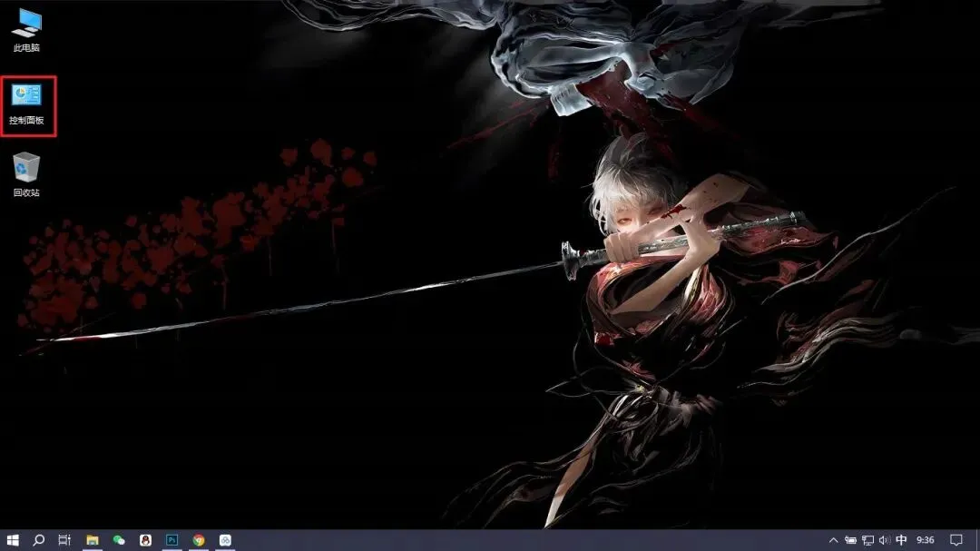Open QQ penguin icon in taskbar
Image resolution: width=980 pixels, height=551 pixels.
(x=145, y=540)
